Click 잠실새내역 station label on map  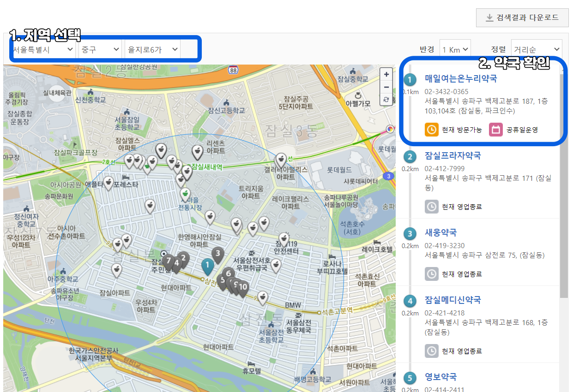pyautogui.click(x=206, y=167)
